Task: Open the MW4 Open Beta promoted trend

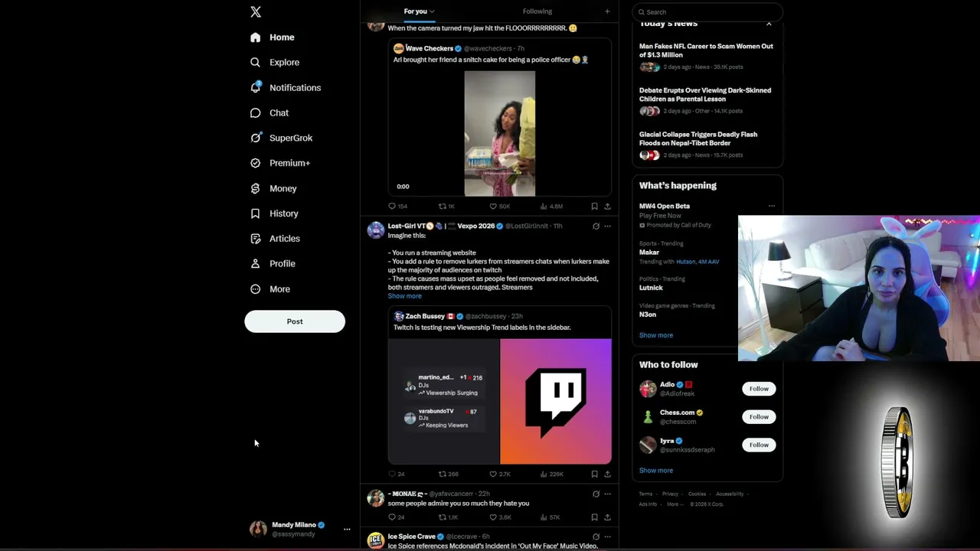Action: 665,206
